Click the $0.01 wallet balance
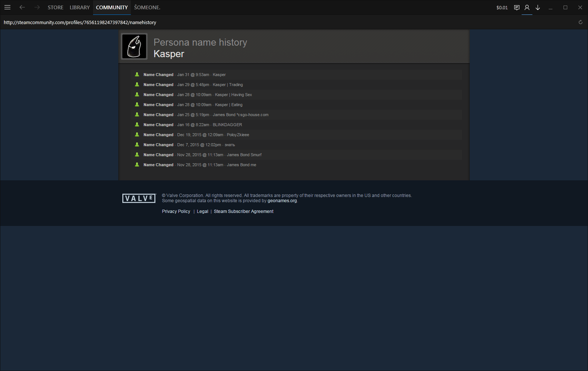The height and width of the screenshot is (371, 588). click(502, 7)
